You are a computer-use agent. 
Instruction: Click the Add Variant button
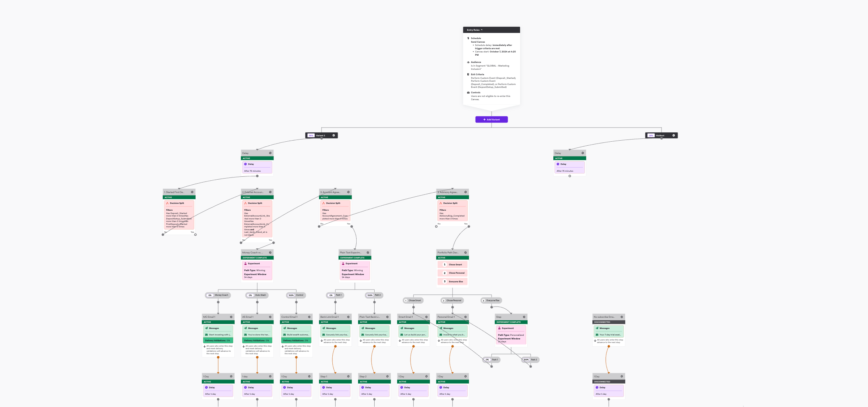492,119
